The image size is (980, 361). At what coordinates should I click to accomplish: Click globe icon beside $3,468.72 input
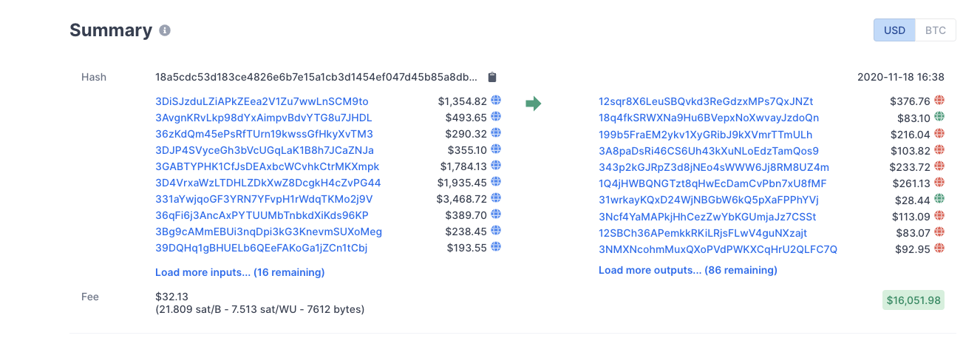tap(496, 198)
